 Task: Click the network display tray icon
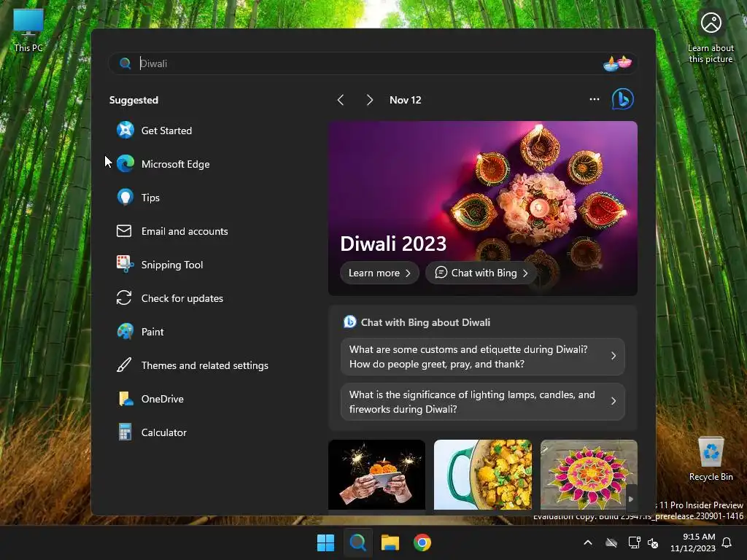click(634, 542)
